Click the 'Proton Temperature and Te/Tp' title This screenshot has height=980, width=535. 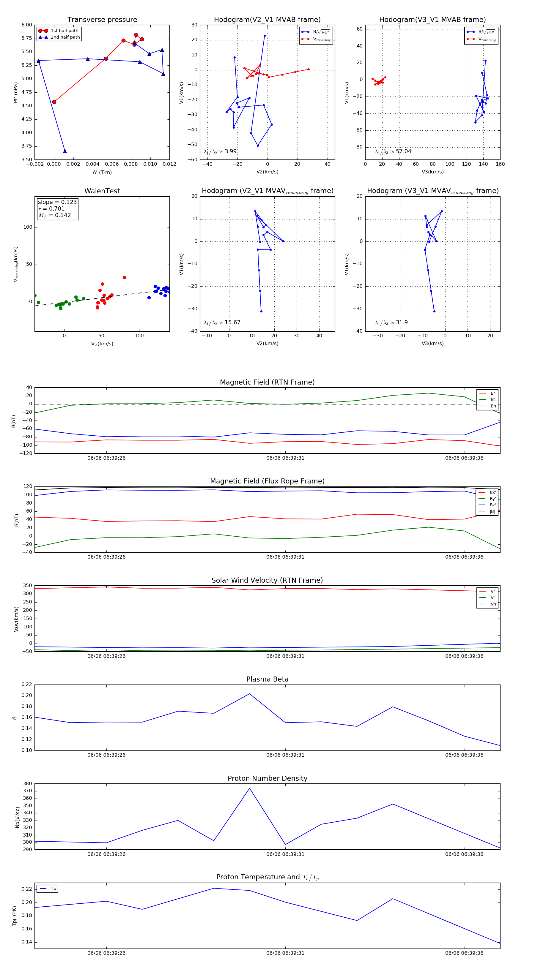pyautogui.click(x=267, y=877)
